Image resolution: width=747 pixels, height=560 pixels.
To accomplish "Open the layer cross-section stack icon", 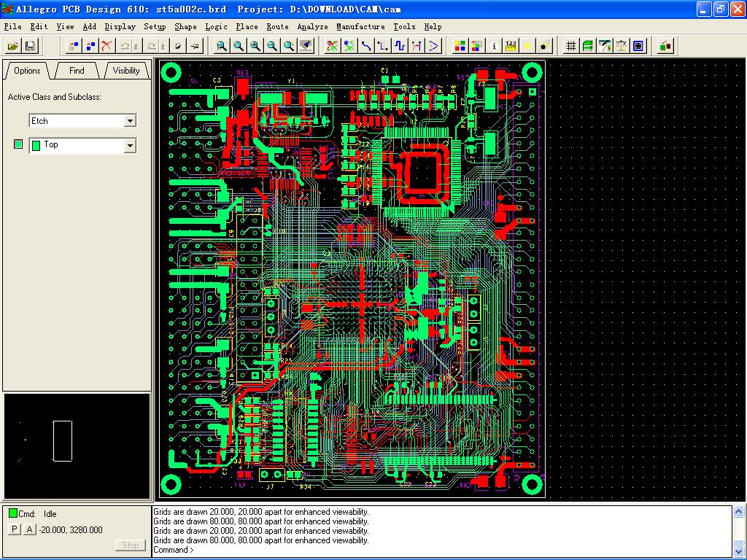I will click(x=588, y=46).
